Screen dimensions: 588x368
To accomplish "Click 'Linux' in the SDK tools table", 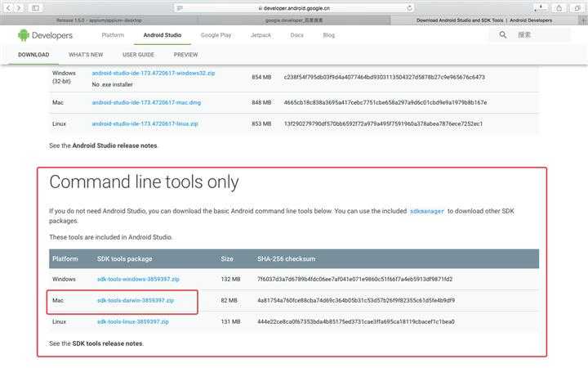I will [x=59, y=322].
